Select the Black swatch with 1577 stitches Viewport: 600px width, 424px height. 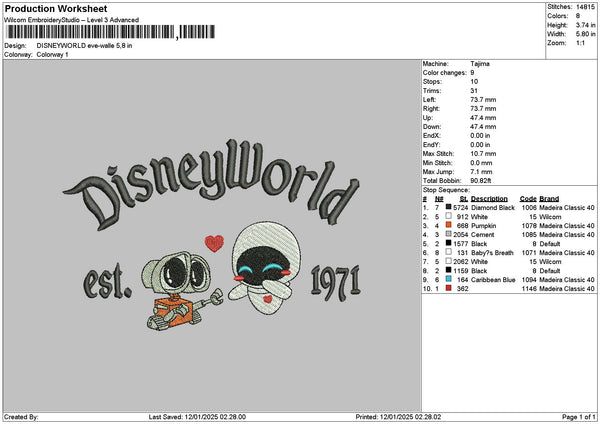448,243
